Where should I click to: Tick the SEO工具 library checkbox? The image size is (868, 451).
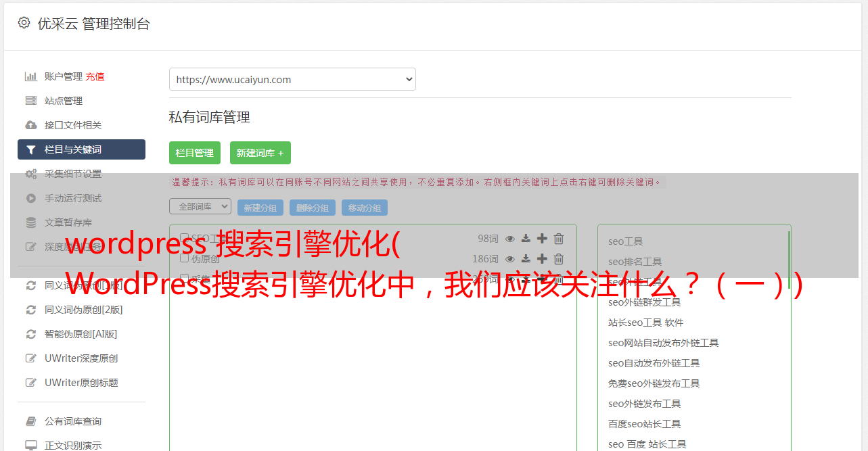[184, 238]
